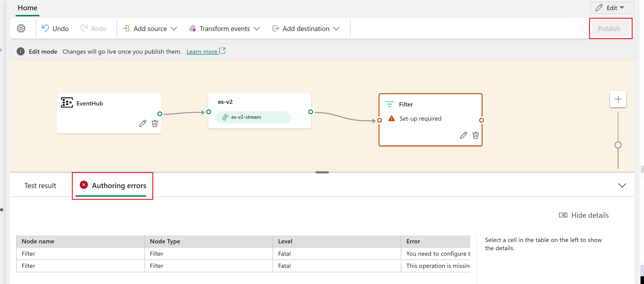The height and width of the screenshot is (284, 644).
Task: Click the Filter node icon in canvas
Action: 389,104
